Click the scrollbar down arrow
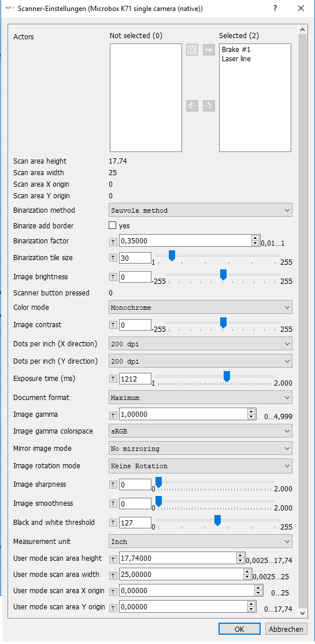315x644 pixels. (x=302, y=613)
